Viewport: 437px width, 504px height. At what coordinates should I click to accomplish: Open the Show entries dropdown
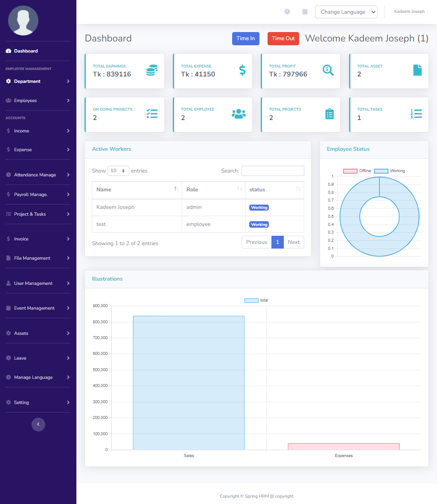(x=118, y=170)
